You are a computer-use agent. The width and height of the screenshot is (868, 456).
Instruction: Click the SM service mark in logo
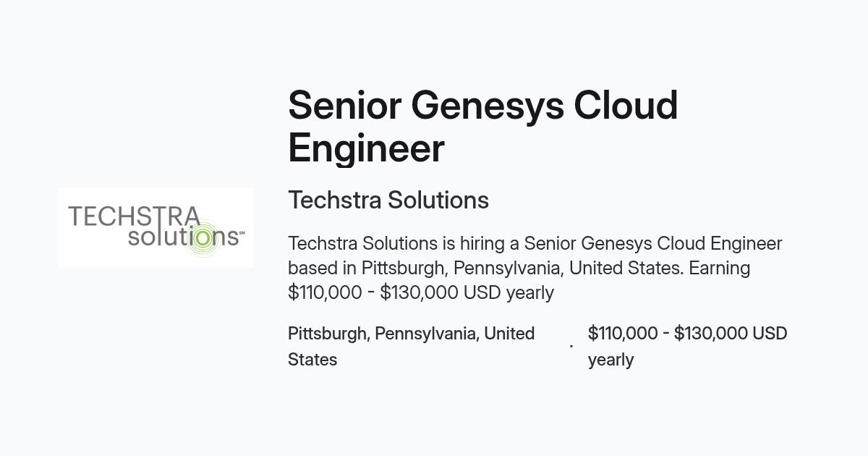click(242, 234)
